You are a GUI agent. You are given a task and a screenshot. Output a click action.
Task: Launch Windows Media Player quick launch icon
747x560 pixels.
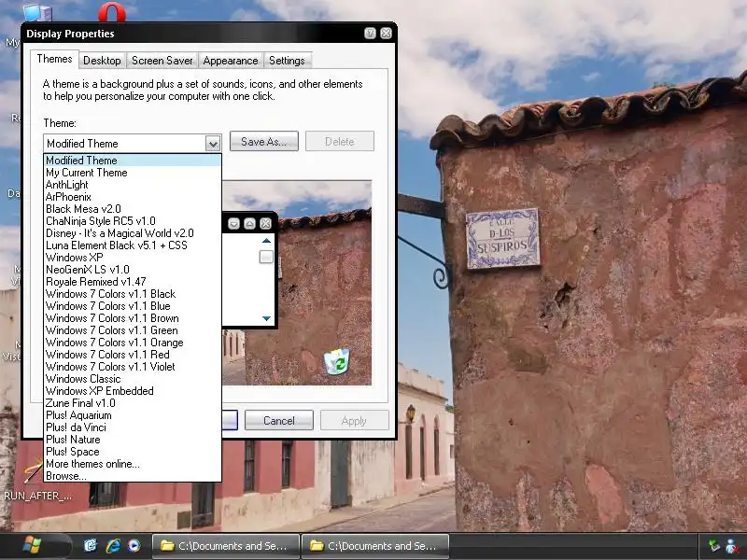(x=134, y=546)
